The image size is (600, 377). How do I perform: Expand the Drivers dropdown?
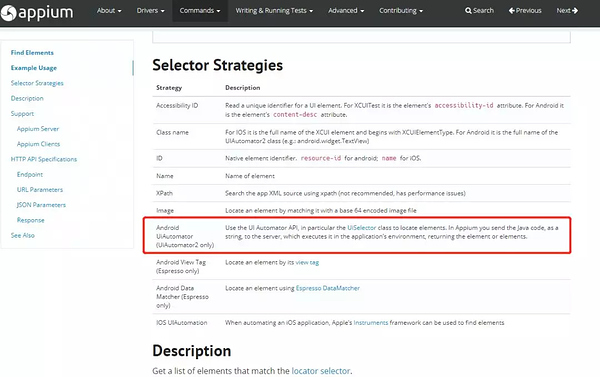pyautogui.click(x=150, y=11)
